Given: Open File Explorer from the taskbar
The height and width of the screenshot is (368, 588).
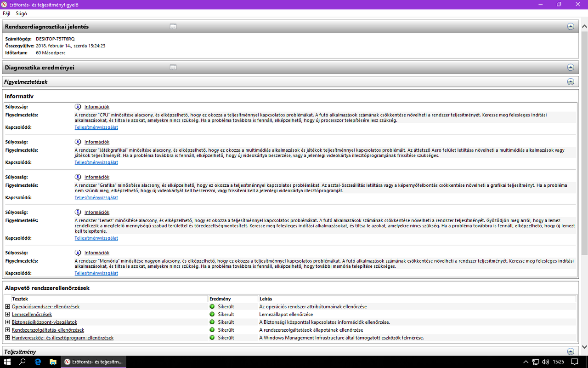Looking at the screenshot, I should [x=53, y=362].
